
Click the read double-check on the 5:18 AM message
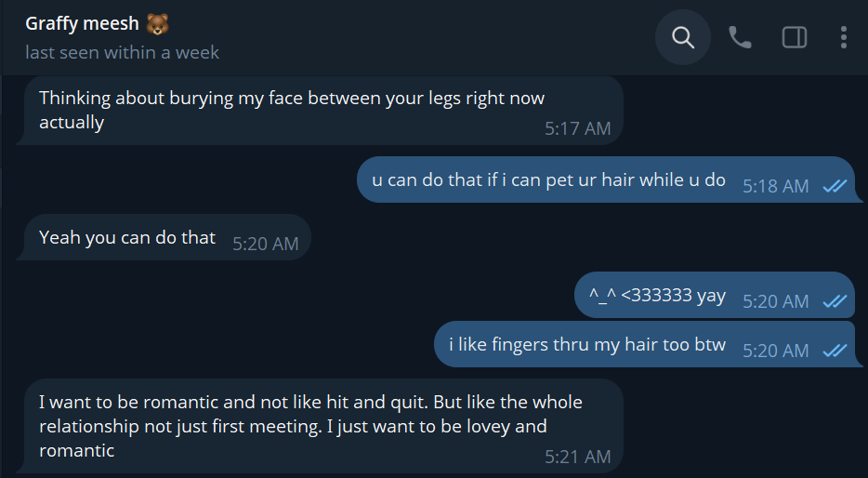pyautogui.click(x=835, y=186)
